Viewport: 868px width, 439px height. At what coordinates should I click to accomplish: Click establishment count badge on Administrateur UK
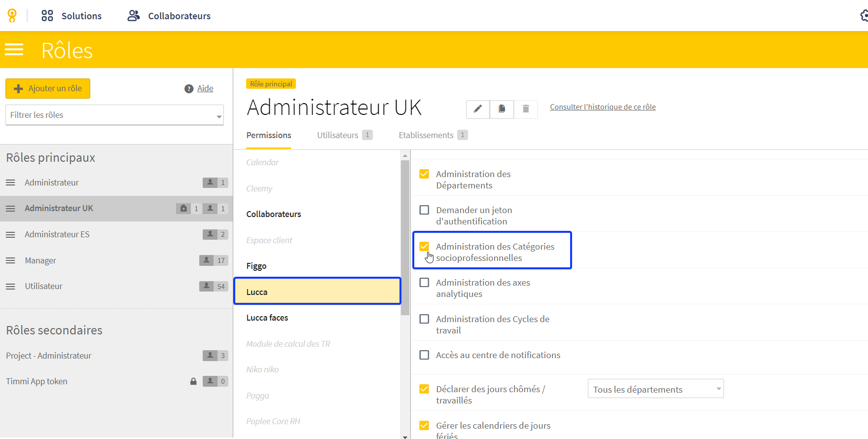pos(188,209)
